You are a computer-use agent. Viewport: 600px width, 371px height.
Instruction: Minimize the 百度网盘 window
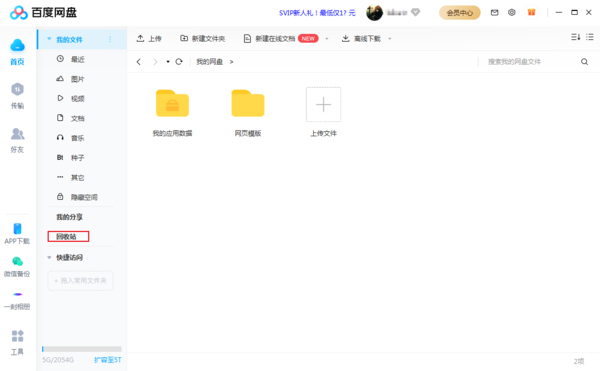(559, 13)
